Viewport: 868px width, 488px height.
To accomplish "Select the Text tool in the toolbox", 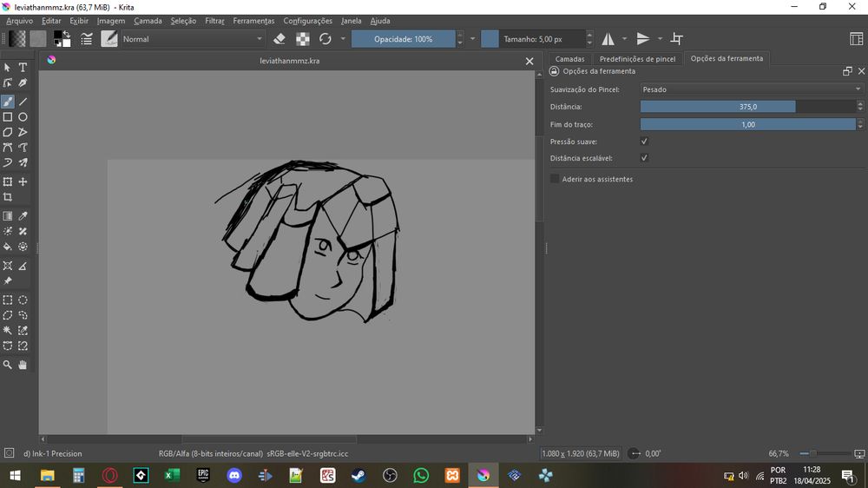I will pyautogui.click(x=23, y=68).
